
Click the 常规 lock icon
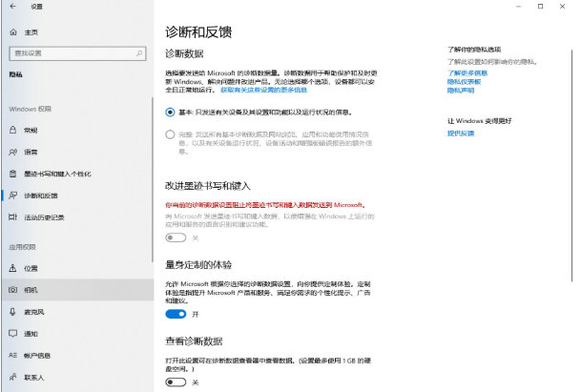coord(13,130)
